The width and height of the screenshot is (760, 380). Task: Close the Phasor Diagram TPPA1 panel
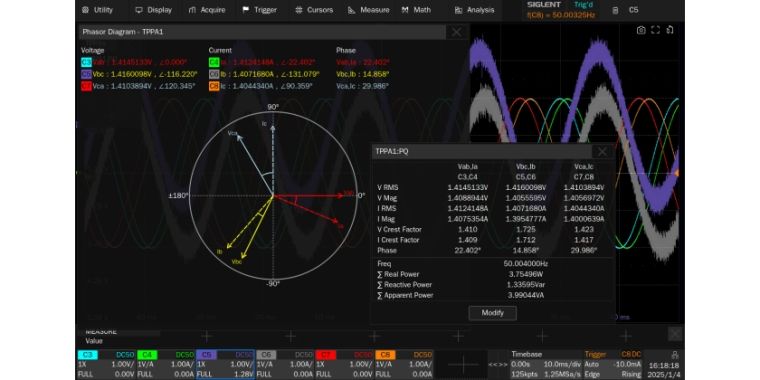pyautogui.click(x=457, y=32)
